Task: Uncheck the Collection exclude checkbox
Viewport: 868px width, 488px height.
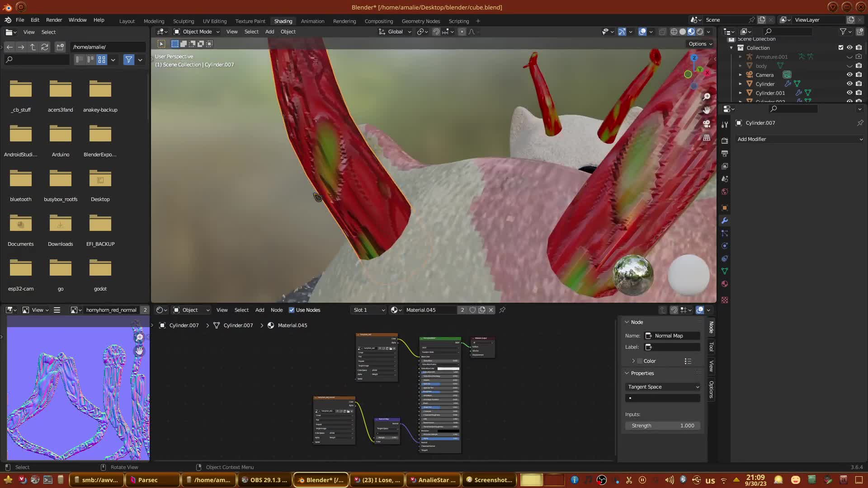Action: pyautogui.click(x=841, y=47)
